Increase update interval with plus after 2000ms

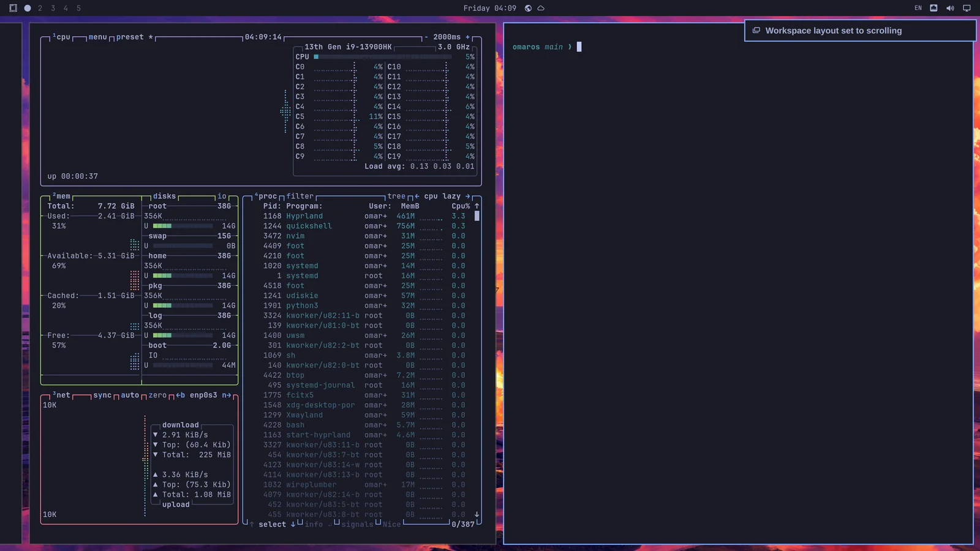[468, 37]
